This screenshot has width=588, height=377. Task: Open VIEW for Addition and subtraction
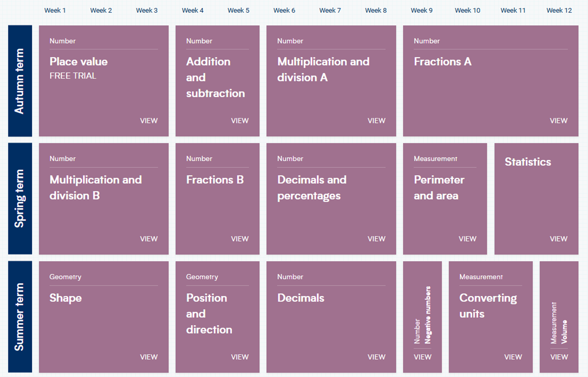239,121
